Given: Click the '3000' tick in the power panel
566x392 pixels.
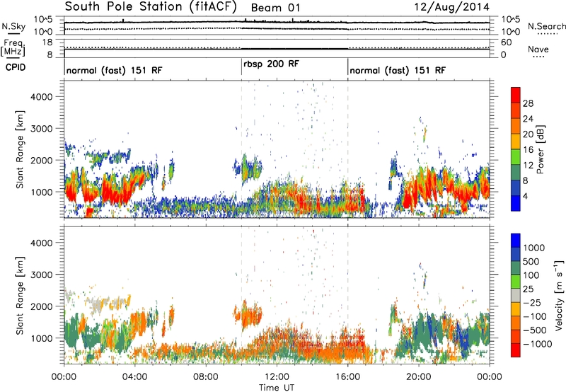Looking at the screenshot, I should [x=42, y=129].
